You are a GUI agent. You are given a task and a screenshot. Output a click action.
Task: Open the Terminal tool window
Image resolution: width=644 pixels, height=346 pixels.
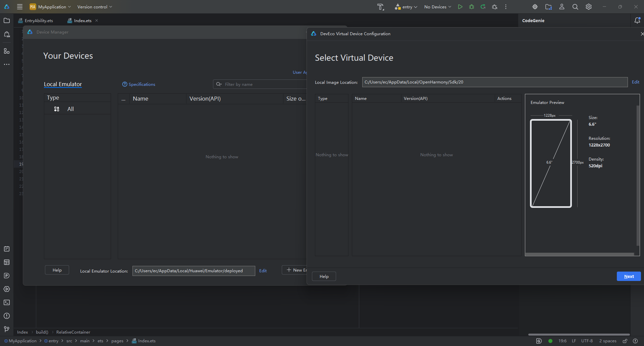coord(7,302)
